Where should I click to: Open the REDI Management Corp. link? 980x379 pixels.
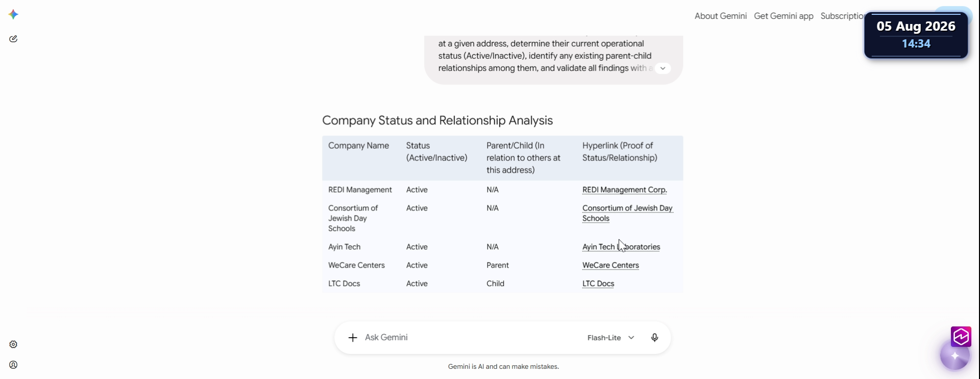coord(625,189)
